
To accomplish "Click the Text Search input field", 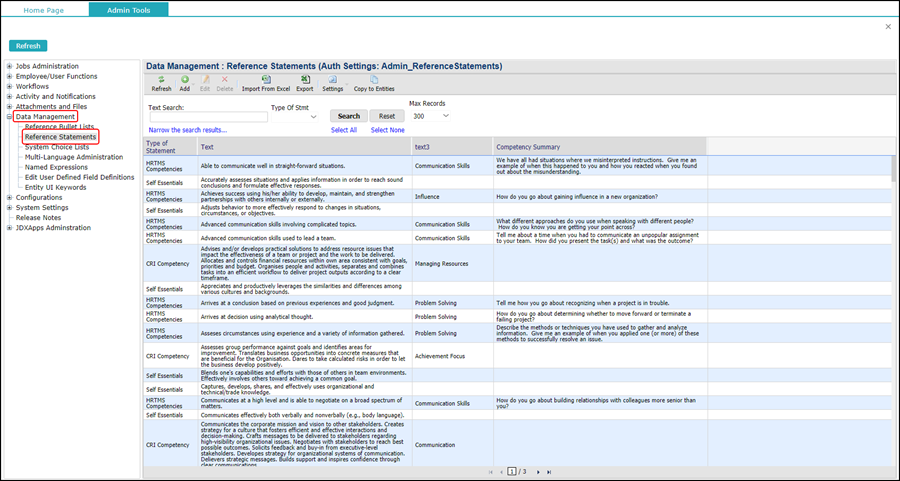I will (x=207, y=117).
